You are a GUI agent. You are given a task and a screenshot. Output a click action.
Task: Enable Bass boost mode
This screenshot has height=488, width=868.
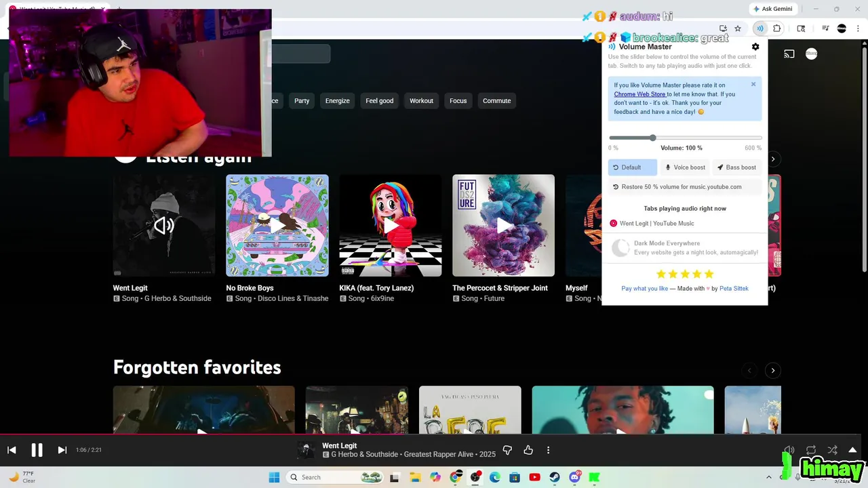pyautogui.click(x=736, y=167)
